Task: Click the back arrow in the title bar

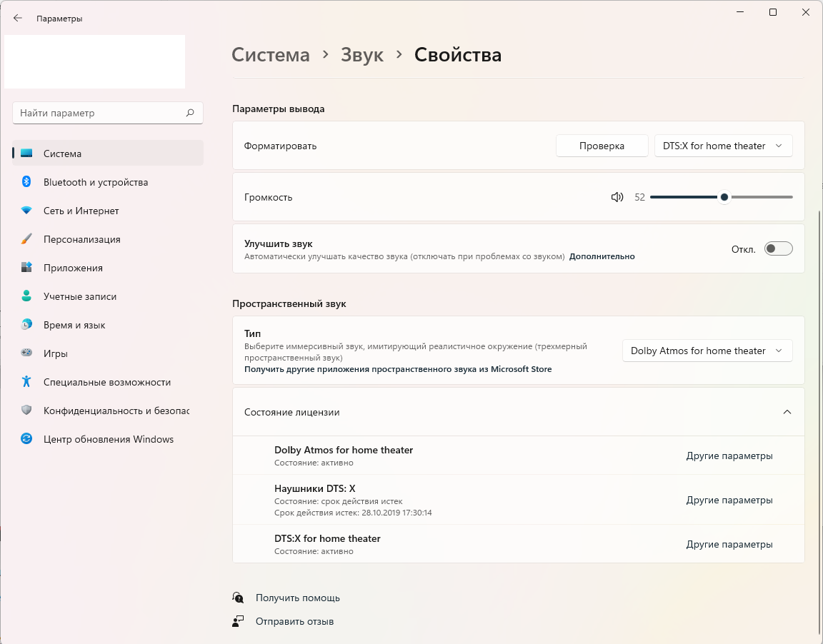Action: 18,19
